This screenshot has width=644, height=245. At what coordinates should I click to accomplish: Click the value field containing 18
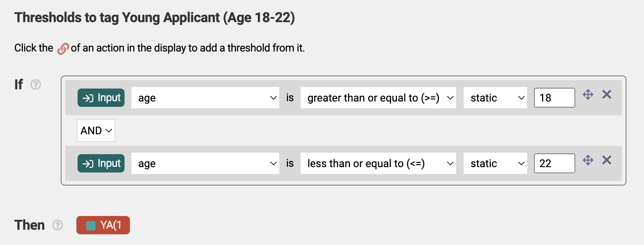(554, 98)
